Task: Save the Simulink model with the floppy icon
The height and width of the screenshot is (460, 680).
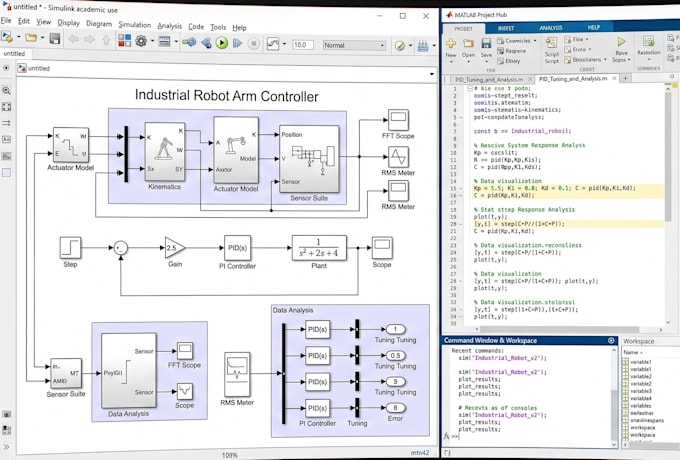Action: pos(55,38)
